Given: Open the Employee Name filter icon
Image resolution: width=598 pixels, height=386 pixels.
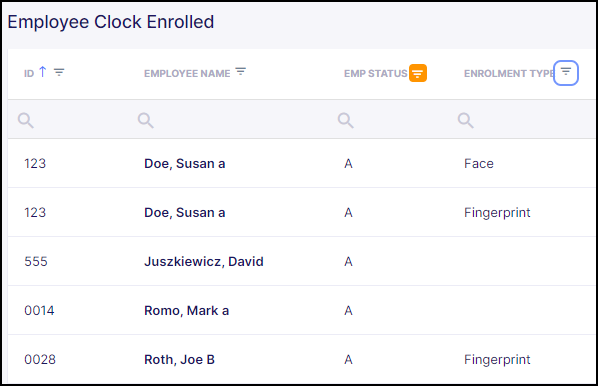Looking at the screenshot, I should (x=241, y=71).
